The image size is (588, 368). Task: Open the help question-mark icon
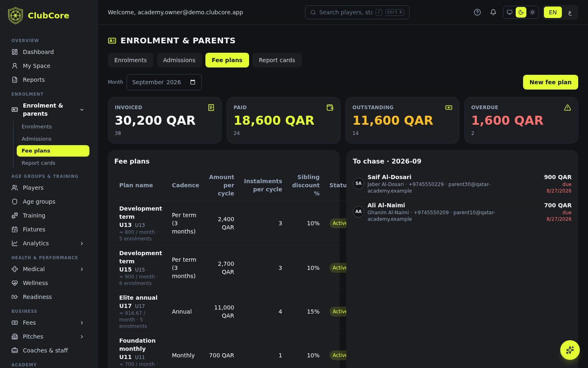tap(477, 12)
